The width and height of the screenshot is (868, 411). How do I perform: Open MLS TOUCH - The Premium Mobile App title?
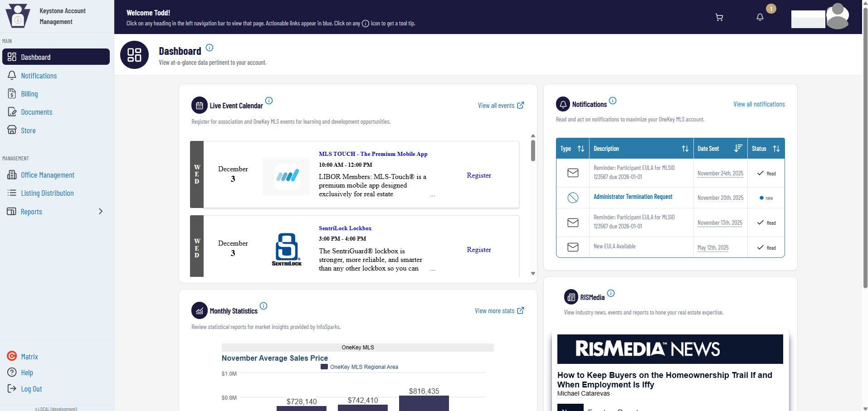coord(373,154)
